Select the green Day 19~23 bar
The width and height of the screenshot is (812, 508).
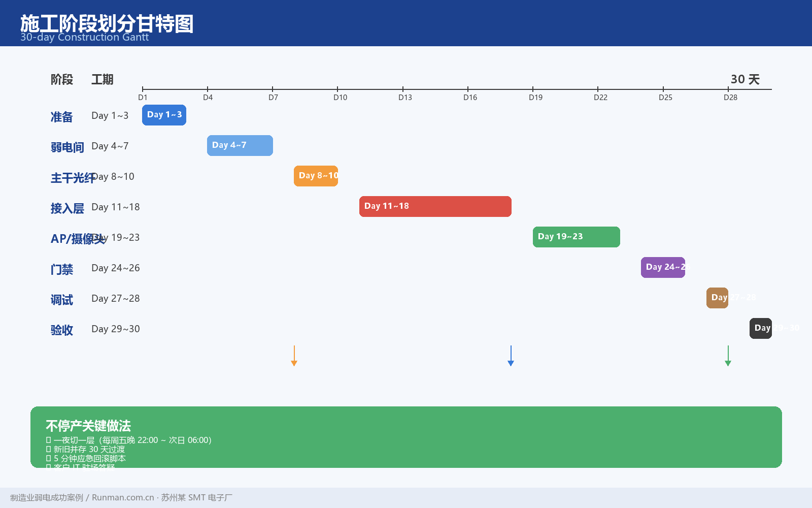(577, 237)
